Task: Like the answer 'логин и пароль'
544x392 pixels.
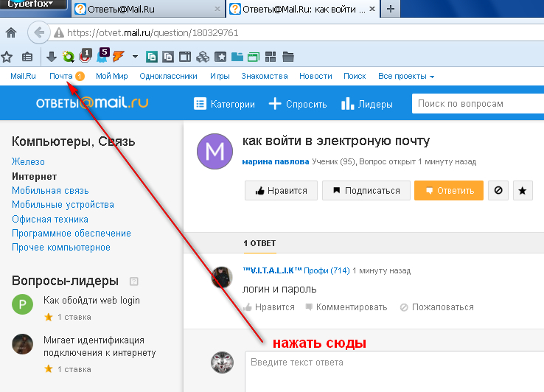Action: [269, 307]
